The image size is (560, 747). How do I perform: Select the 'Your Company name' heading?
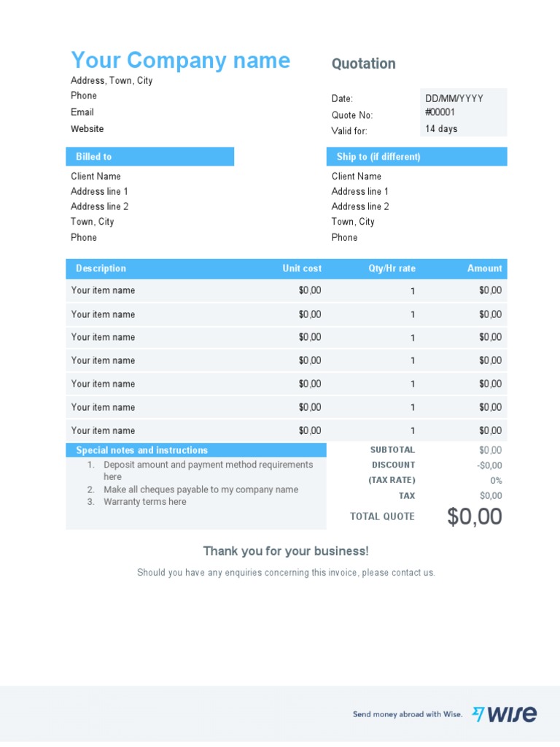click(181, 61)
